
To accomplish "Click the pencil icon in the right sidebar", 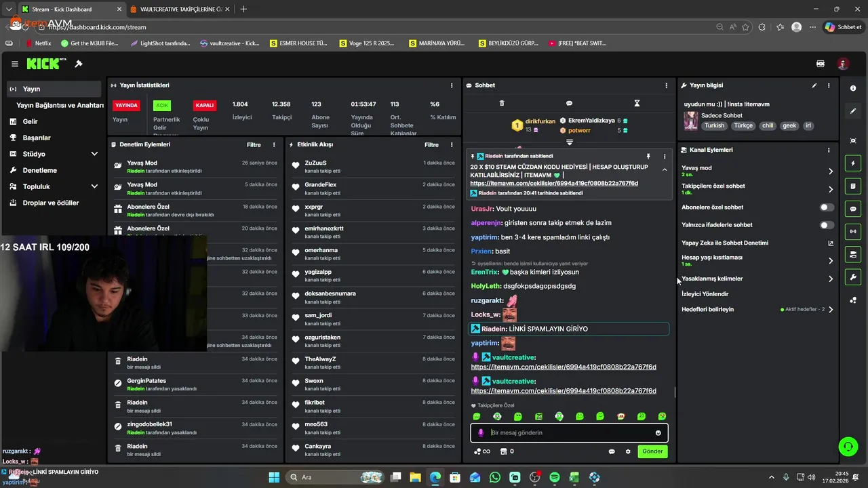I will 853,110.
